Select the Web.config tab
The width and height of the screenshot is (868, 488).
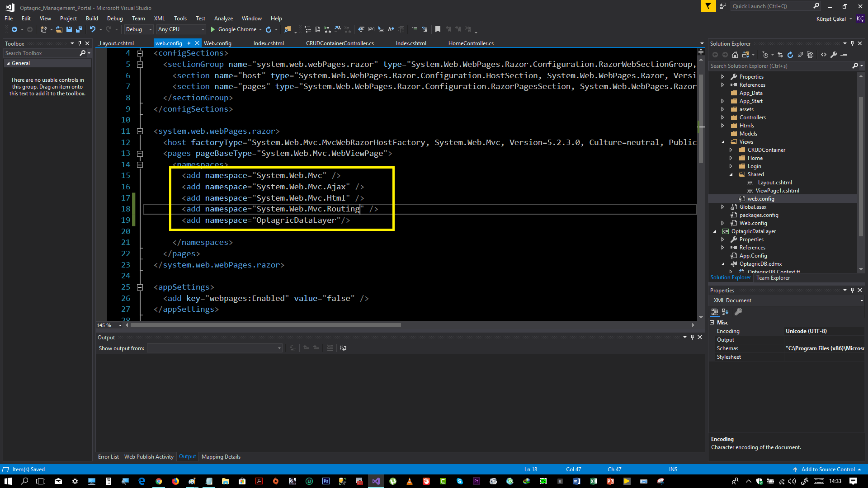click(217, 43)
